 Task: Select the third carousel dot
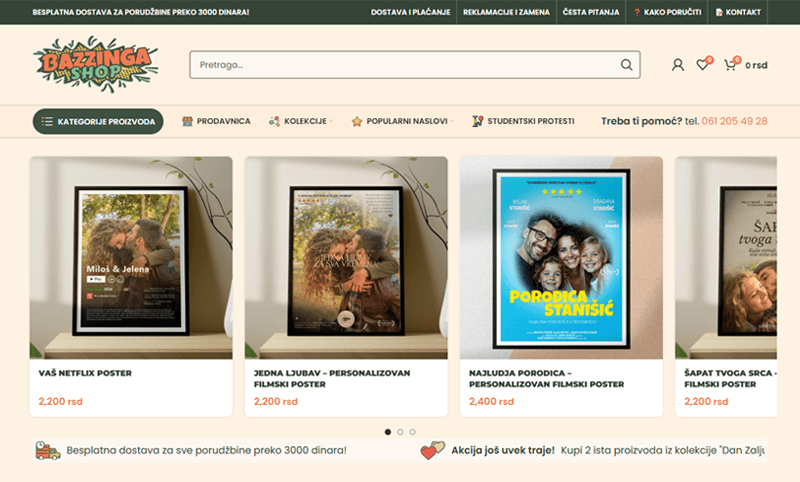(x=412, y=432)
